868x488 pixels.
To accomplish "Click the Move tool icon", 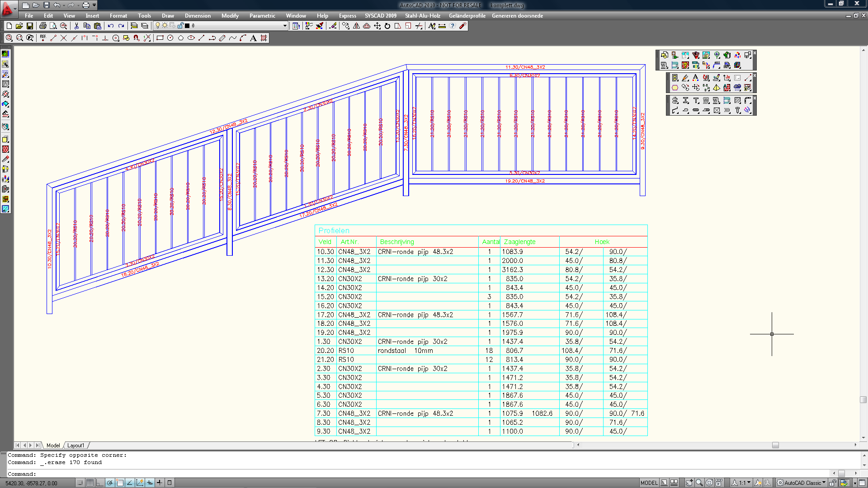I will coord(377,26).
